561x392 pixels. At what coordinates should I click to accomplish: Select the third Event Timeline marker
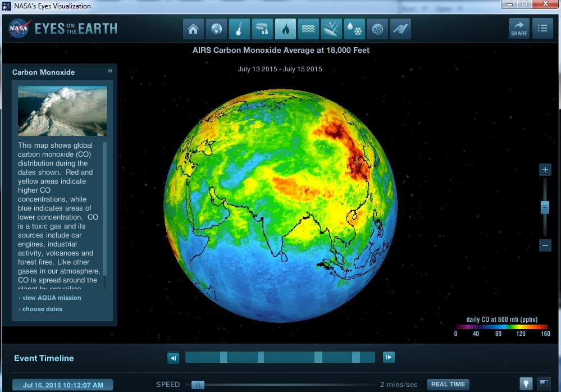[x=318, y=357]
